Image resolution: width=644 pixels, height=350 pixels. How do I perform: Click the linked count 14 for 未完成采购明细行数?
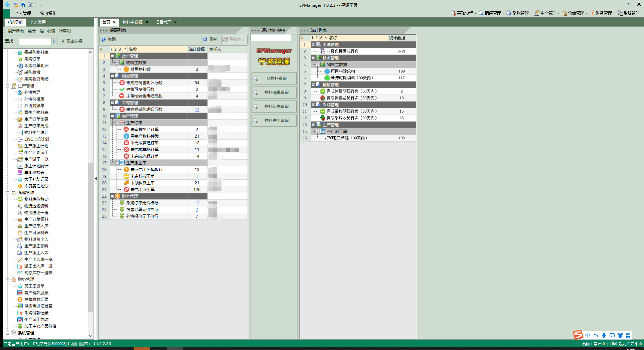(x=197, y=110)
